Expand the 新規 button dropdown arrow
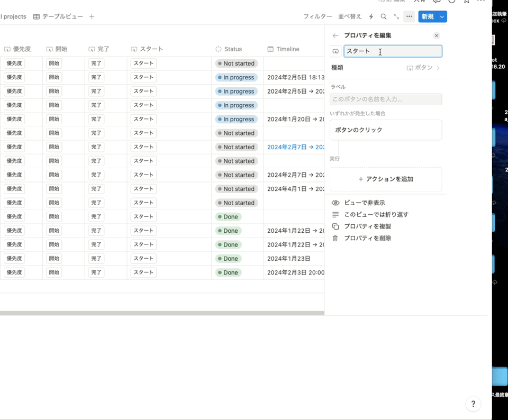508x420 pixels. [x=442, y=17]
